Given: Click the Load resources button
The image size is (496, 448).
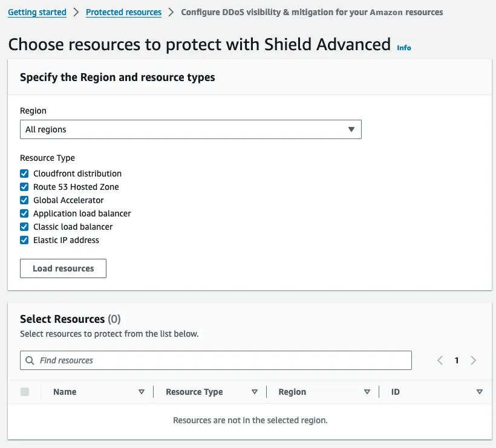Looking at the screenshot, I should pos(64,268).
